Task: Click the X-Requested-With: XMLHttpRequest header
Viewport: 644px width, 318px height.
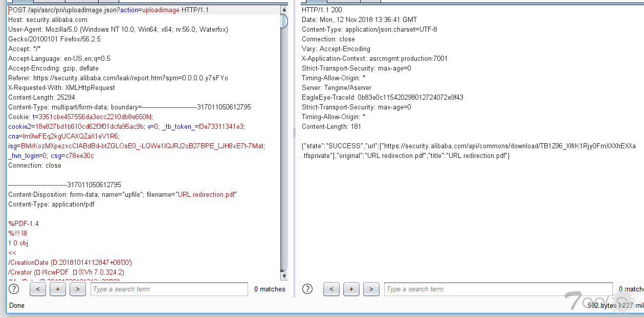Action: (61, 88)
